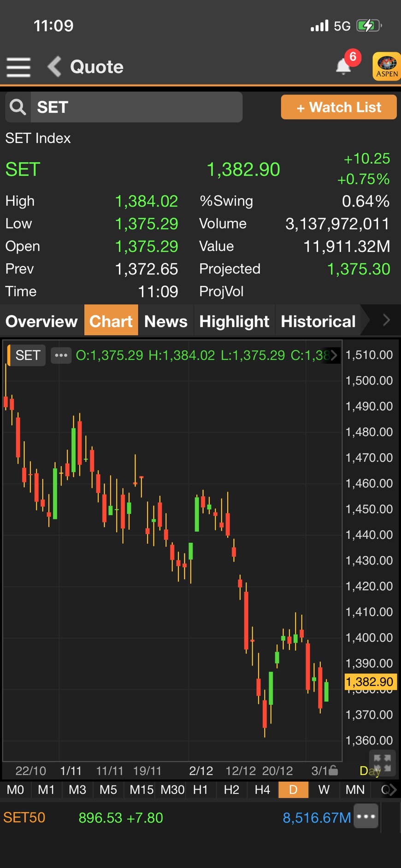Tap the +0.75% change figure

coord(364,179)
